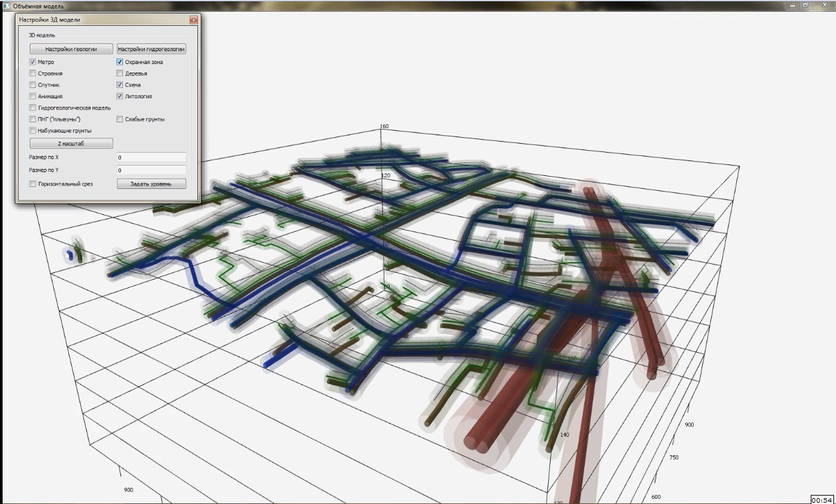Enable the Спутник checkbox
Screen dimensions: 836x504
pos(33,85)
